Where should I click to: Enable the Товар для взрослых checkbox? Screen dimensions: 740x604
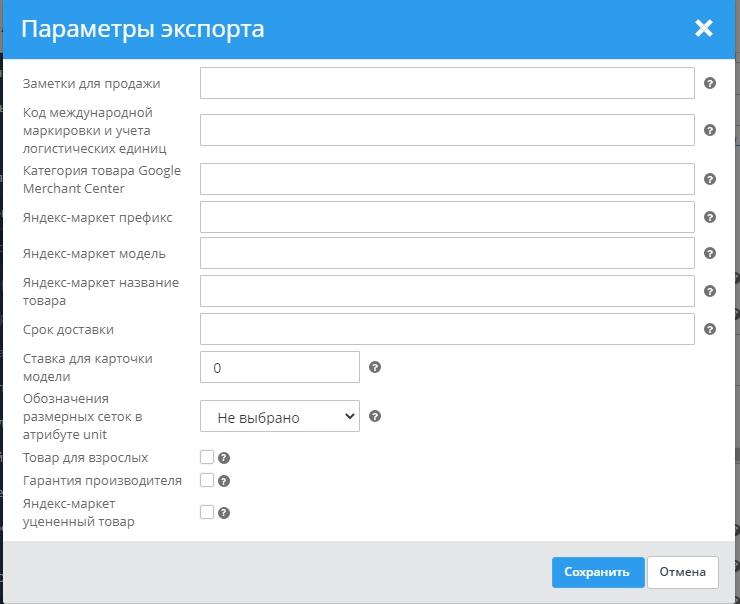pos(207,457)
